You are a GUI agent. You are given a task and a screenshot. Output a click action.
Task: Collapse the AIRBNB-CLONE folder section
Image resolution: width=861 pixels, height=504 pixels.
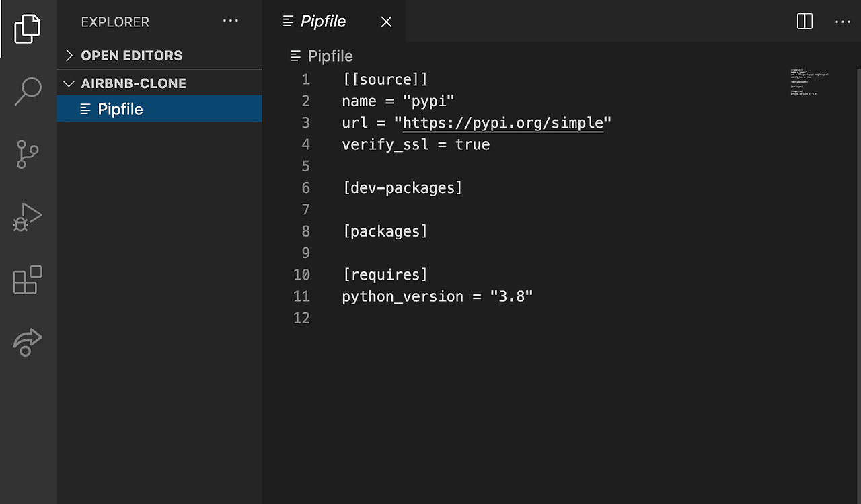pos(159,83)
